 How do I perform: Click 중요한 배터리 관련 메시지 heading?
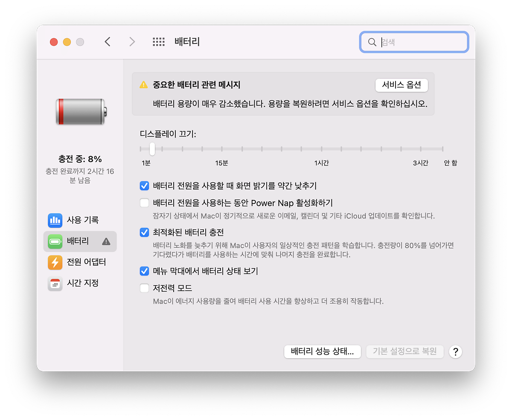click(x=197, y=85)
